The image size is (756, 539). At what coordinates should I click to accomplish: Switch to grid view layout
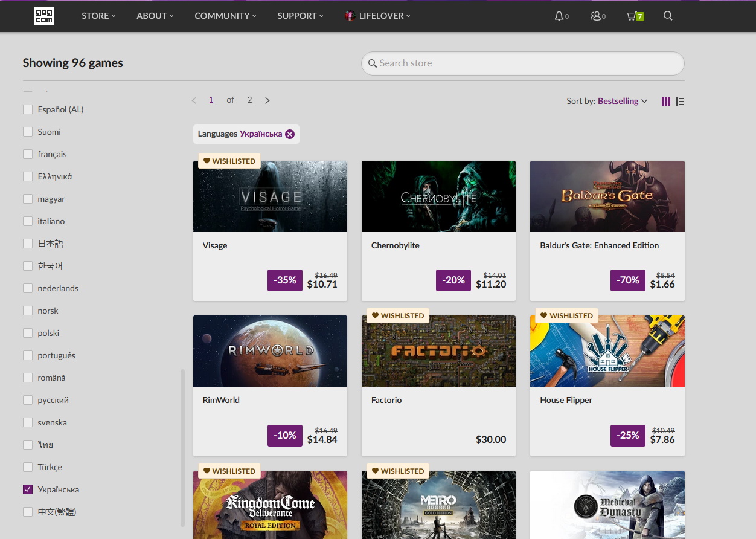tap(666, 102)
